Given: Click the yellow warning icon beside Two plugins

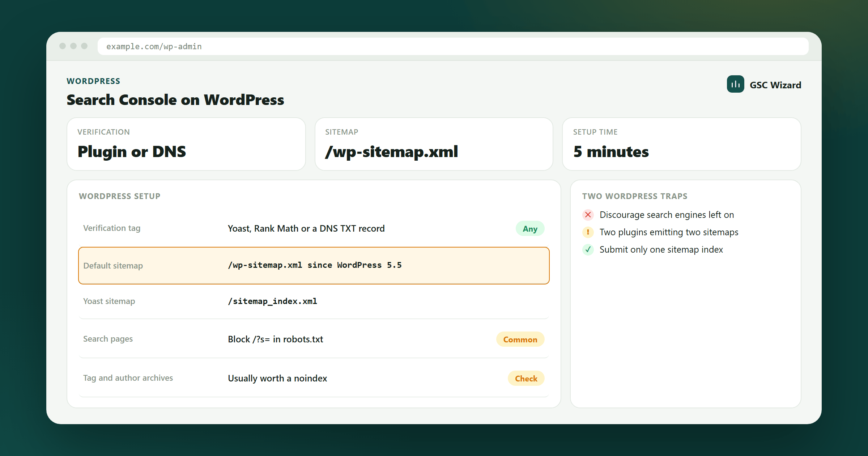Looking at the screenshot, I should click(x=588, y=232).
